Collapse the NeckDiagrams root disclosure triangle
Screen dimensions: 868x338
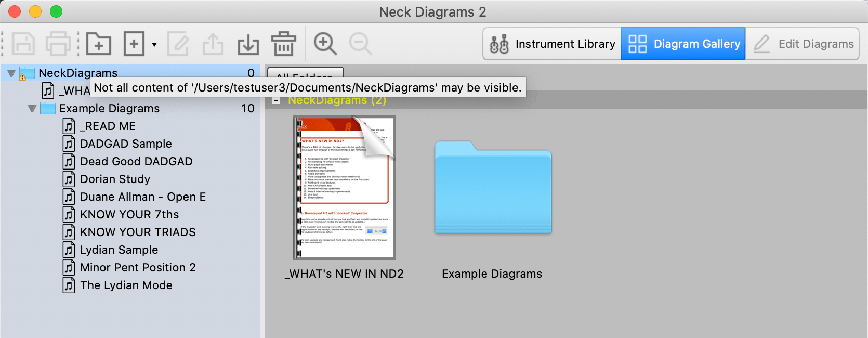coord(11,73)
